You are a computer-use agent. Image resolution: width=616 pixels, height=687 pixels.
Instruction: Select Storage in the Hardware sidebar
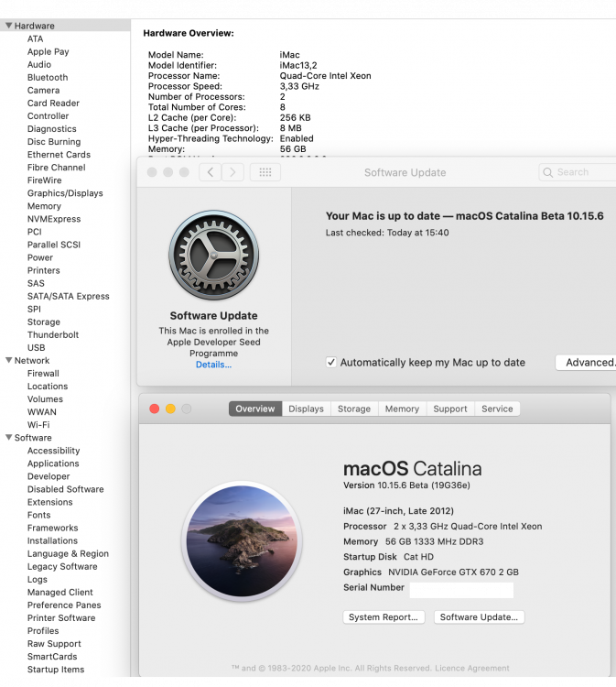(x=44, y=322)
